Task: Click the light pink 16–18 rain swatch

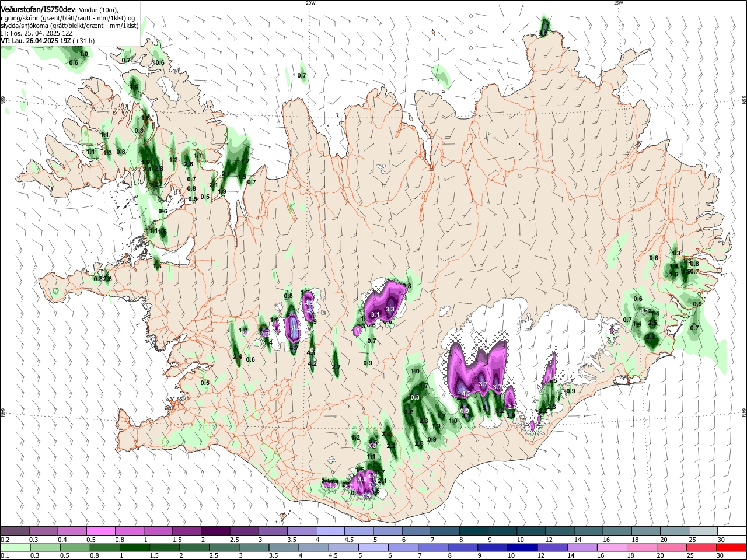Action: click(612, 547)
